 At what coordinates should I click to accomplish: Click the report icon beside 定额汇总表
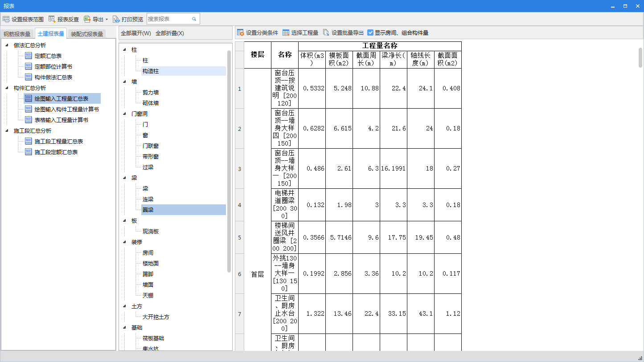29,56
